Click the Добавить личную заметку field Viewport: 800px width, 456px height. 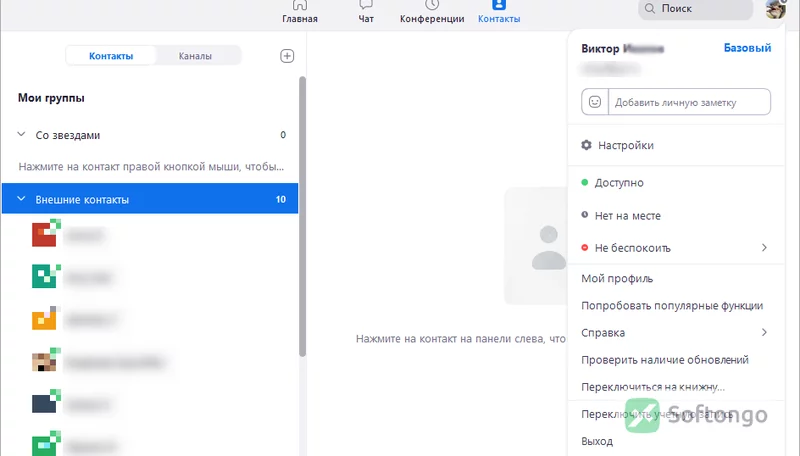(x=689, y=102)
